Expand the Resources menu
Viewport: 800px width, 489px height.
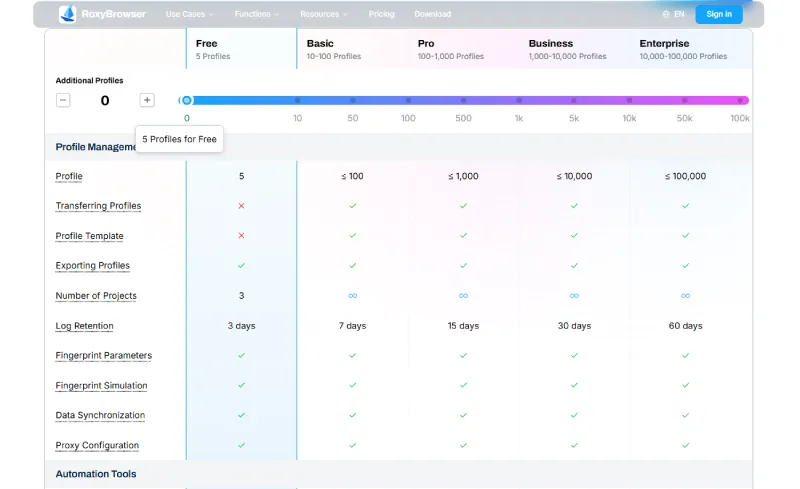pos(323,14)
